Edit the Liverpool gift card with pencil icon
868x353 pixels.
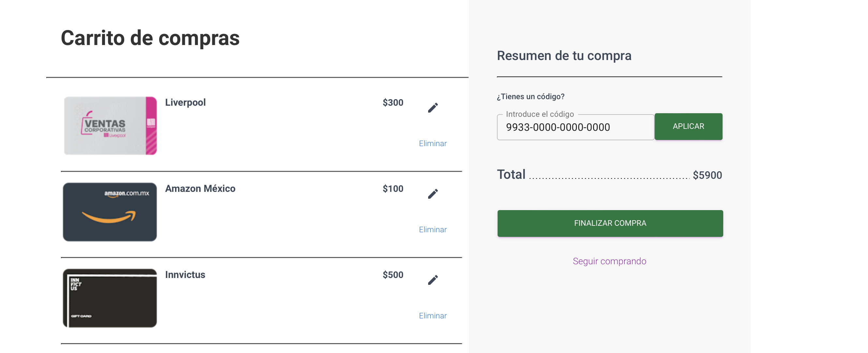(433, 108)
